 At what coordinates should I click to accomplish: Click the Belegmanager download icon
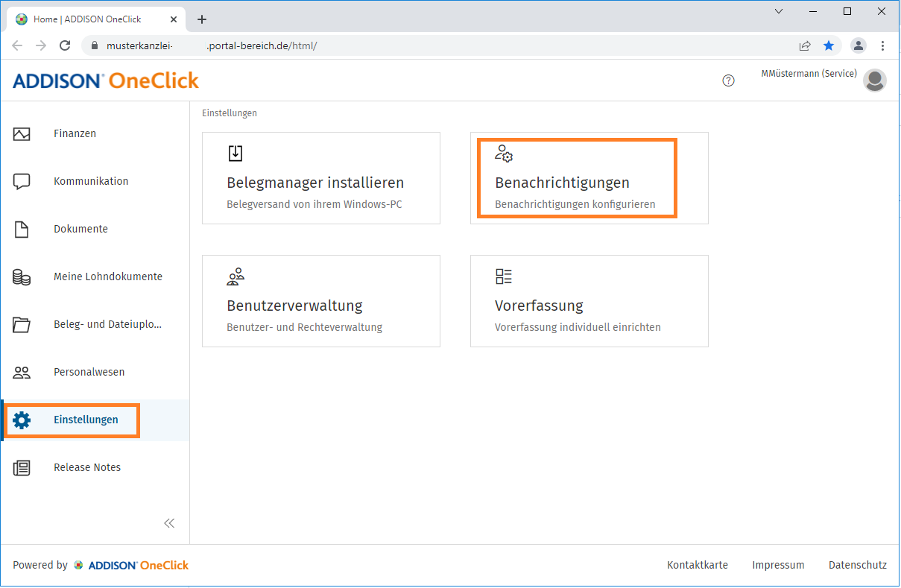(235, 154)
